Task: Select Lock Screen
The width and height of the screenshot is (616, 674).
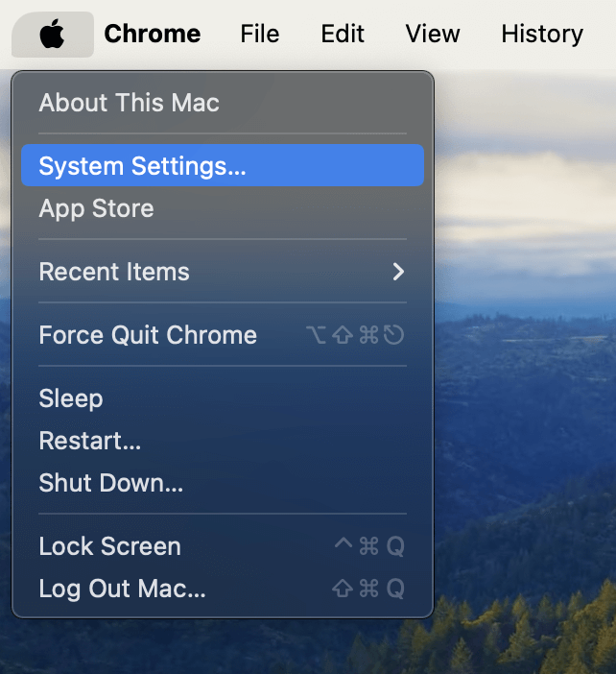Action: click(109, 546)
